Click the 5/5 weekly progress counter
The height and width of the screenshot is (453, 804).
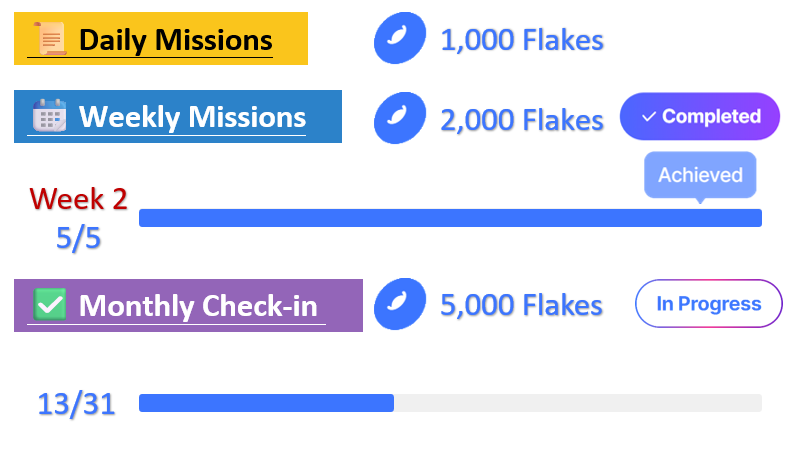[79, 238]
